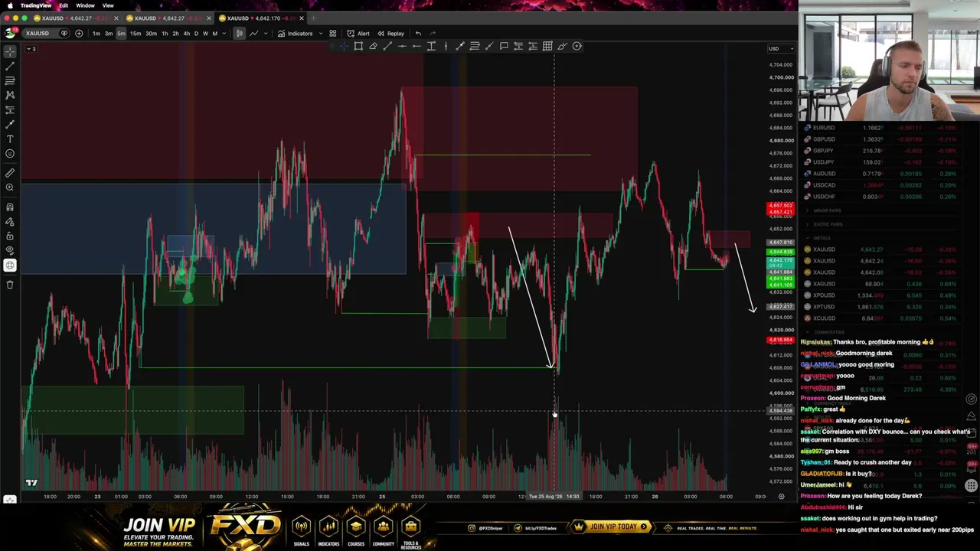Image resolution: width=980 pixels, height=551 pixels.
Task: Select the XABCD pattern tool
Action: pos(10,95)
